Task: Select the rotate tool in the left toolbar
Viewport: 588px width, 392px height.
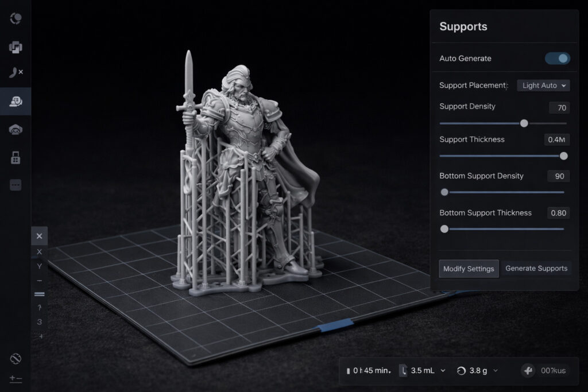Action: point(16,18)
